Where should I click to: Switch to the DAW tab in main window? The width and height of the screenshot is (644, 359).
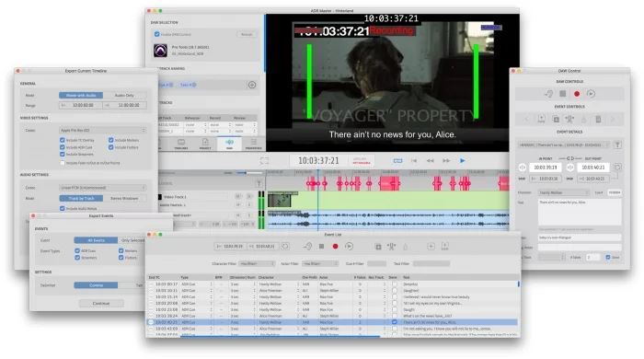pyautogui.click(x=229, y=144)
